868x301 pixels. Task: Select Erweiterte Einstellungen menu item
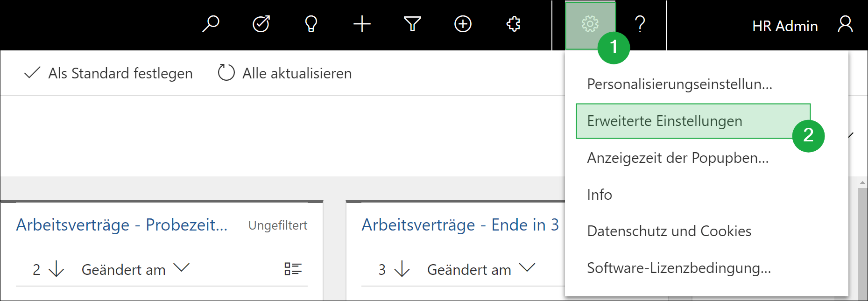tap(664, 121)
